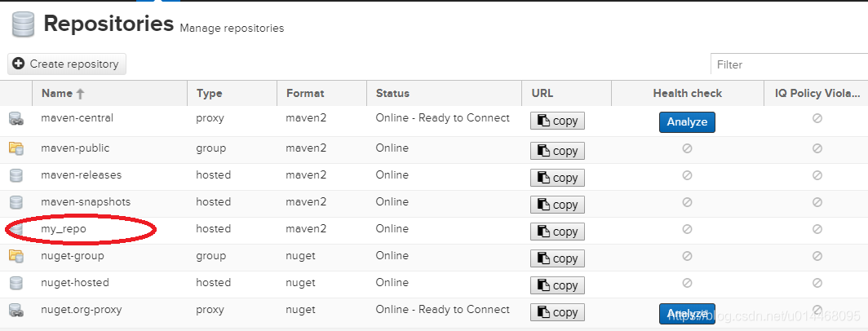Screen dimensions: 868x331
Task: Click the URL column header
Action: 566,94
